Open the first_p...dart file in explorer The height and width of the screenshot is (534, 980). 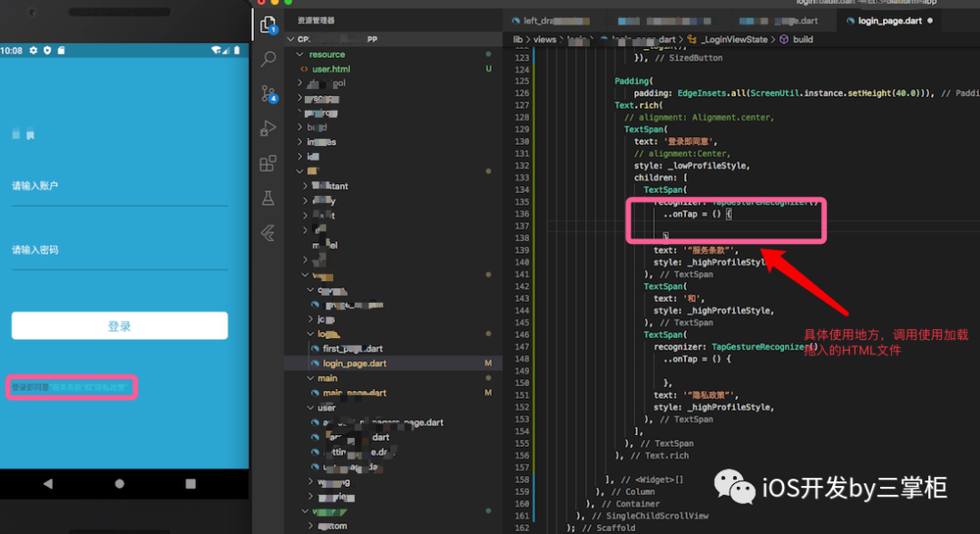click(352, 348)
